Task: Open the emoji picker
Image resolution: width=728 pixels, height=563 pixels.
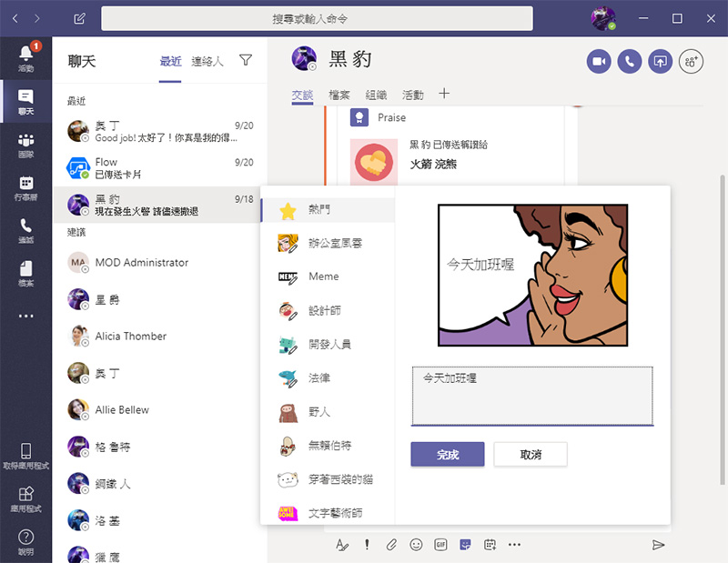Action: pyautogui.click(x=416, y=545)
